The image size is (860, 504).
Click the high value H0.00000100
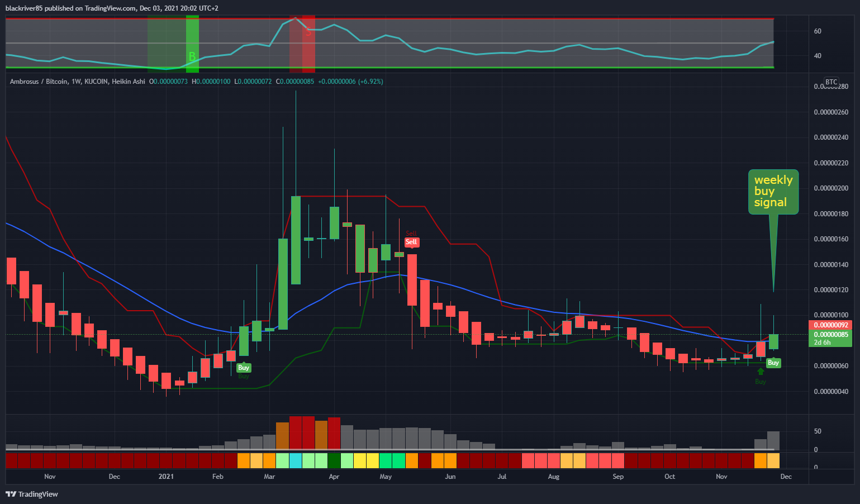(211, 82)
